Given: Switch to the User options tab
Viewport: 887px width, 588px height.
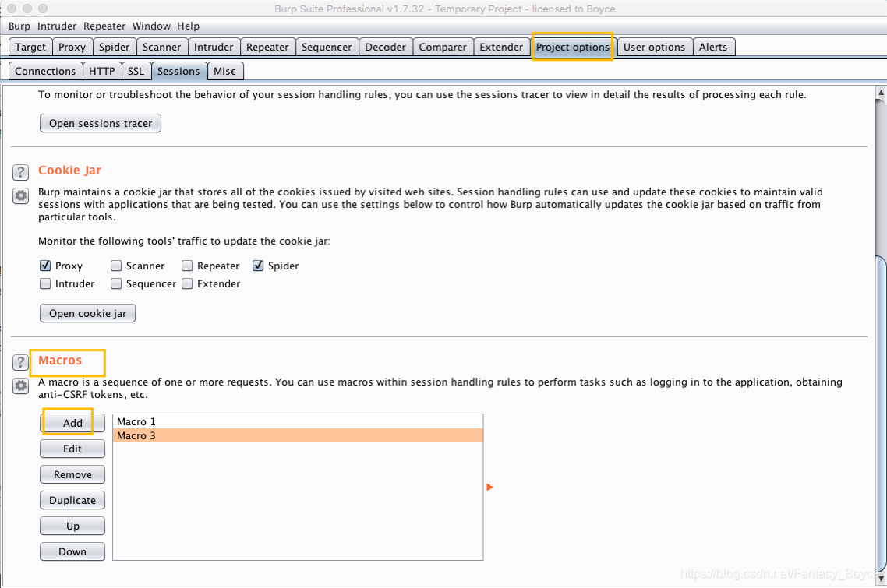Looking at the screenshot, I should 655,47.
